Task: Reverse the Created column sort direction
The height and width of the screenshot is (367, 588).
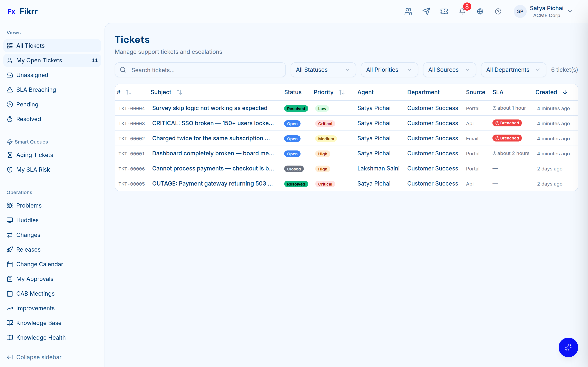Action: coord(565,92)
